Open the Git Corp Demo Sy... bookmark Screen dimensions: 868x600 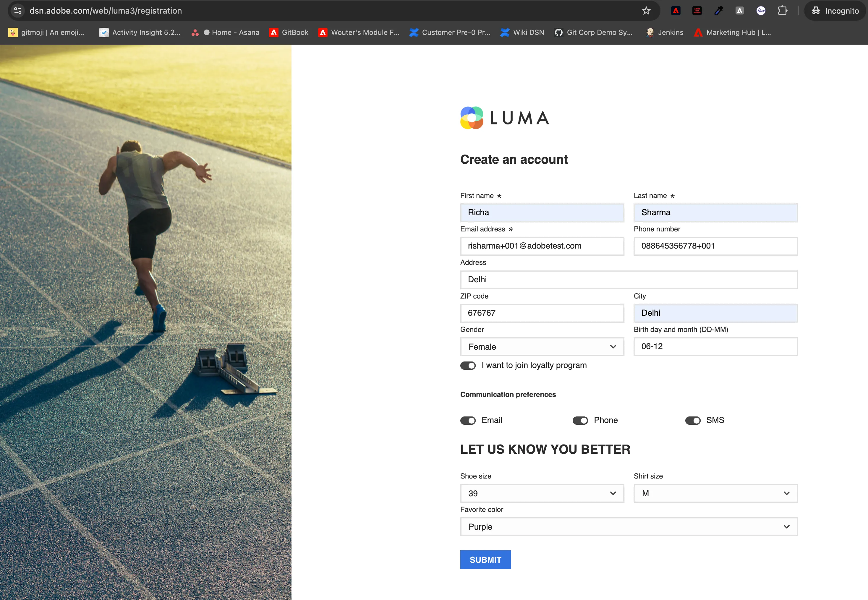tap(593, 32)
